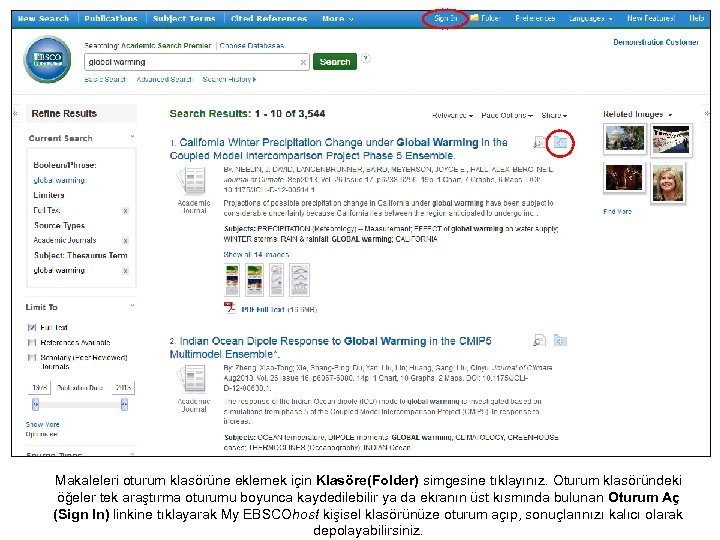Open Page Options dropdown

pos(507,115)
